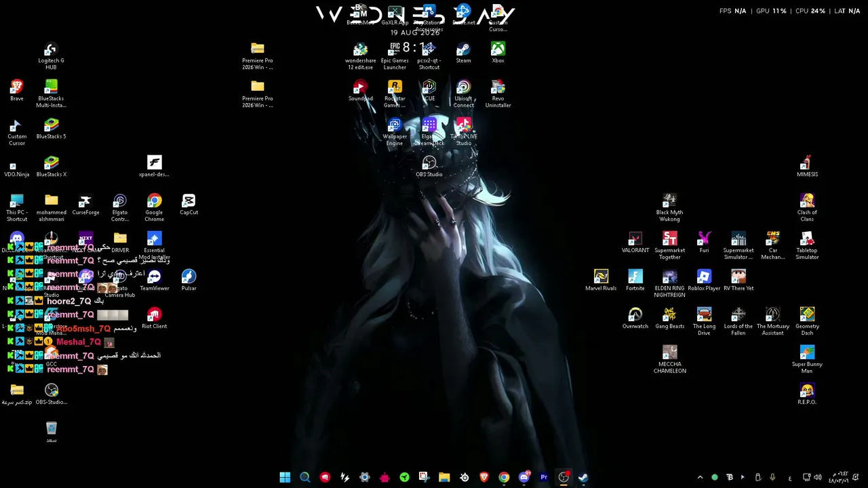Viewport: 868px width, 488px height.
Task: Select the VALORANT desktop shortcut
Action: (635, 243)
